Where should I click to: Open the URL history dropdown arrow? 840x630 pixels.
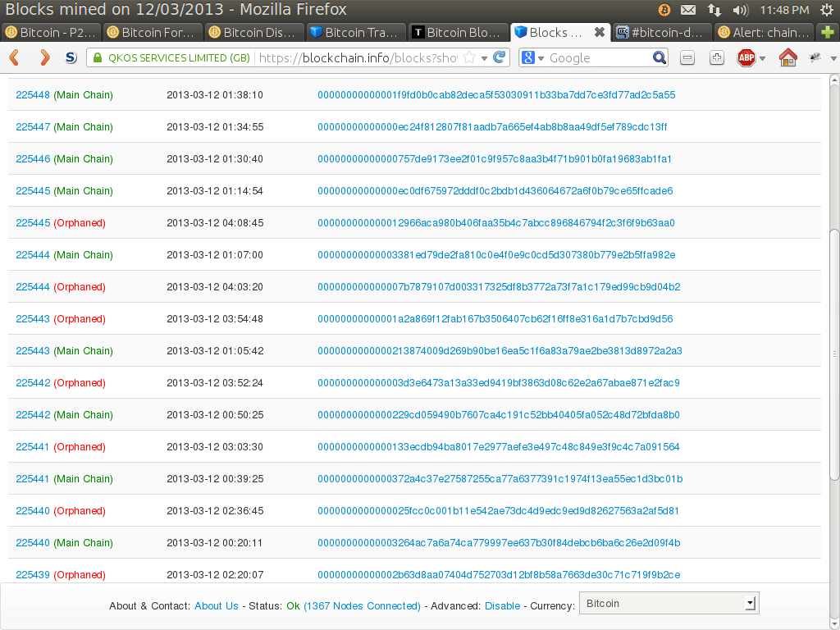[x=484, y=58]
